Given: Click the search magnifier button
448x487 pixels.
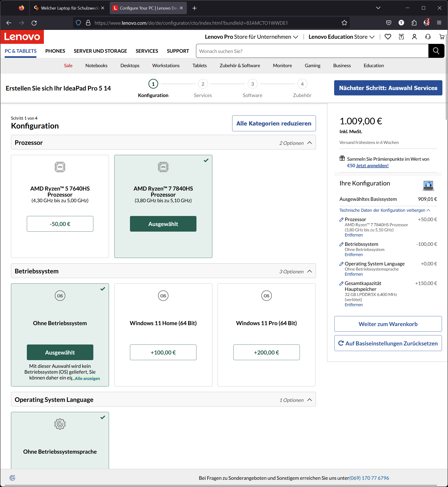Looking at the screenshot, I should (x=436, y=51).
